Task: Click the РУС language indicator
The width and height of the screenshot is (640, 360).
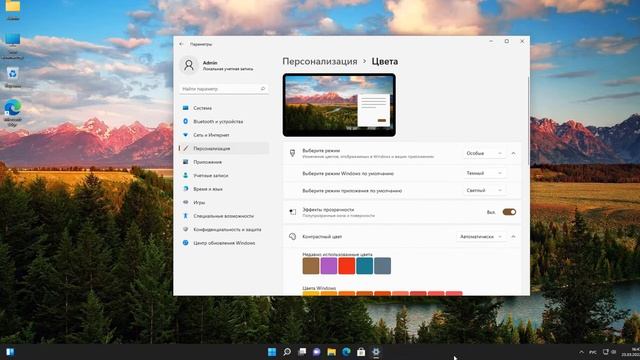Action: click(593, 352)
